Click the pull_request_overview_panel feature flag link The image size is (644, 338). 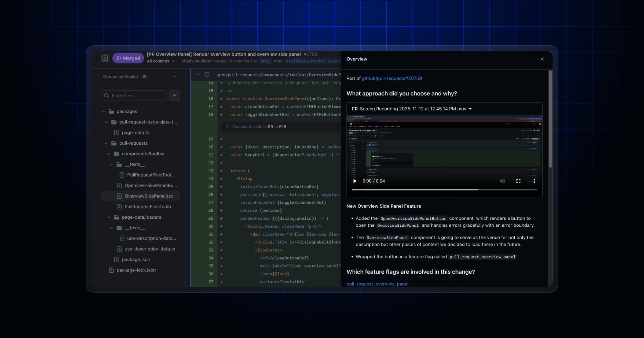pyautogui.click(x=377, y=284)
